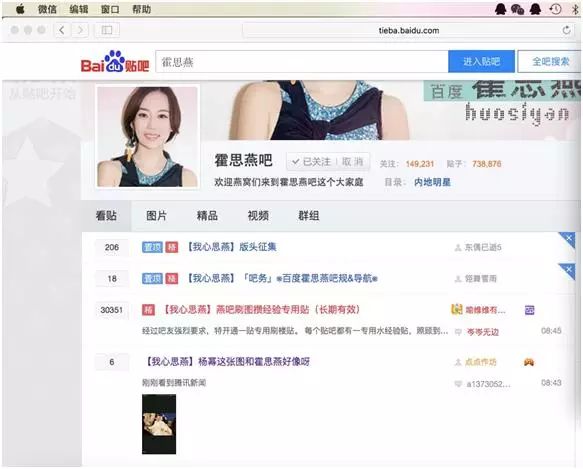The image size is (583, 469).
Task: Click the 精 badge on 吧规&导航 post
Action: (171, 278)
